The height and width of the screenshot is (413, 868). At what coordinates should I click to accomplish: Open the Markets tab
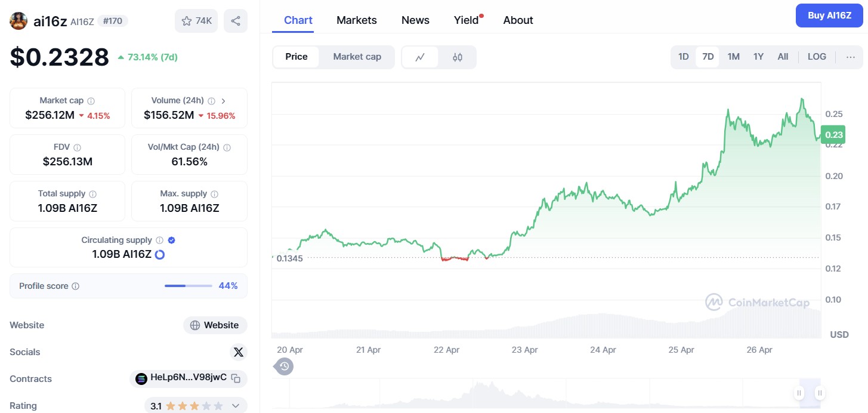point(356,20)
